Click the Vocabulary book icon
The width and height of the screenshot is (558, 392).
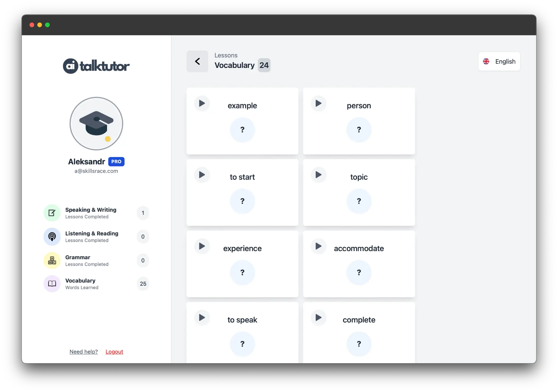(52, 283)
